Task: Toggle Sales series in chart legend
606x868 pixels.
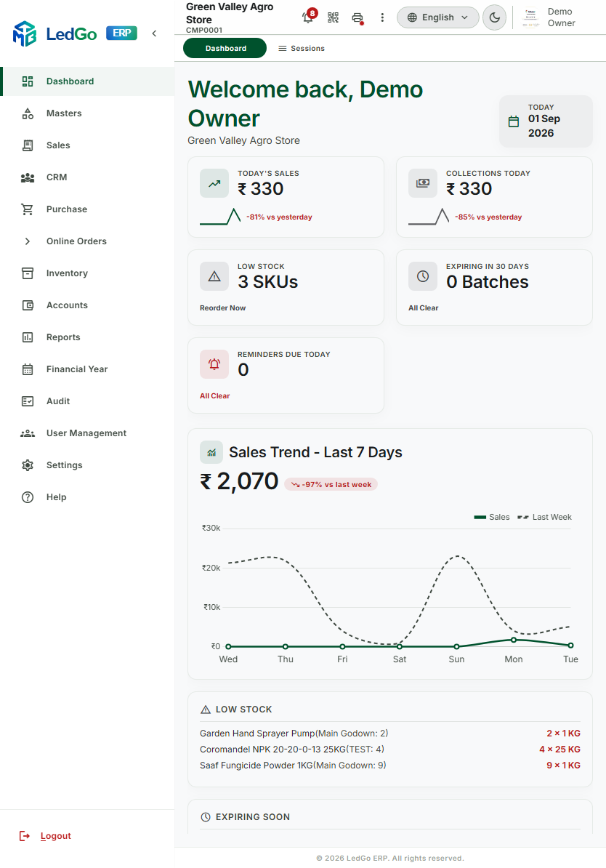Action: click(491, 517)
